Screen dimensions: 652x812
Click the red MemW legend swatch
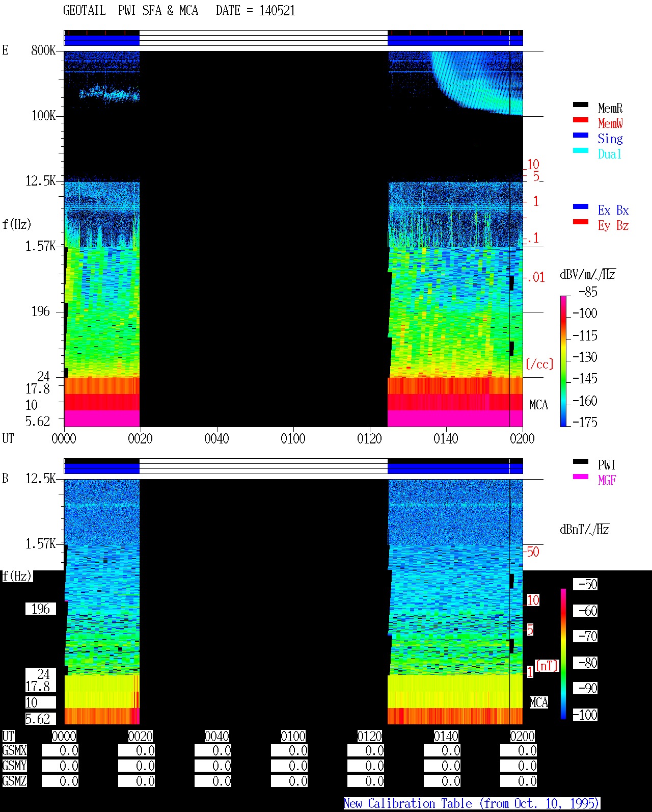click(581, 120)
